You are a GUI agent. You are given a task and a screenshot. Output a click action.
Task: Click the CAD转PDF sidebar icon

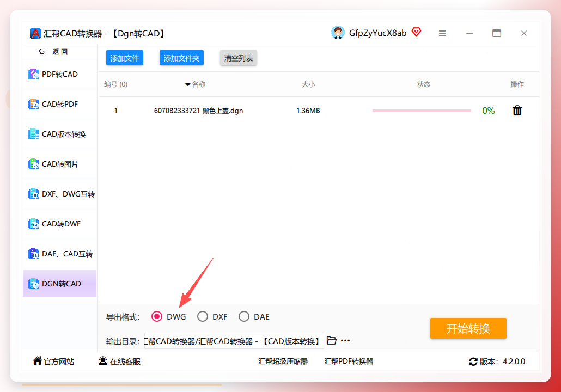34,104
